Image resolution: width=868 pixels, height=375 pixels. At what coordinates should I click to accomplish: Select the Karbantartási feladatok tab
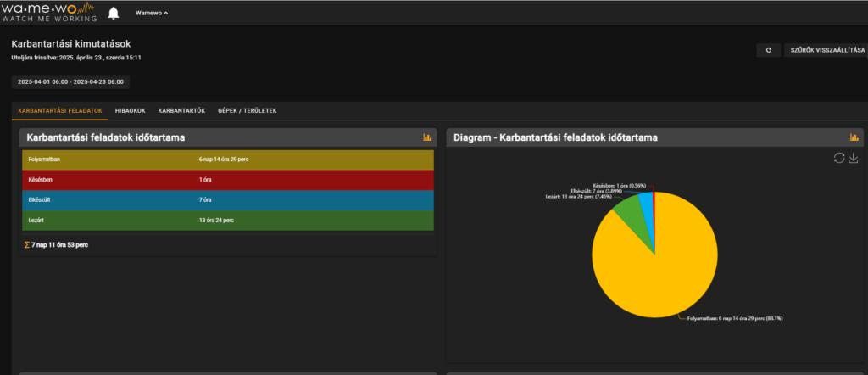pos(60,111)
